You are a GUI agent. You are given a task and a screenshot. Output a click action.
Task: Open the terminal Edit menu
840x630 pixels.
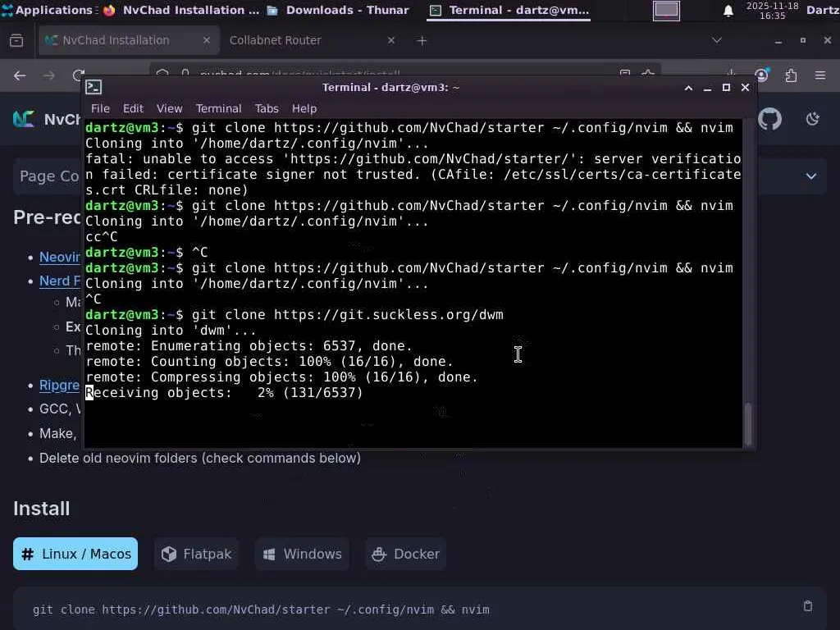pyautogui.click(x=133, y=108)
